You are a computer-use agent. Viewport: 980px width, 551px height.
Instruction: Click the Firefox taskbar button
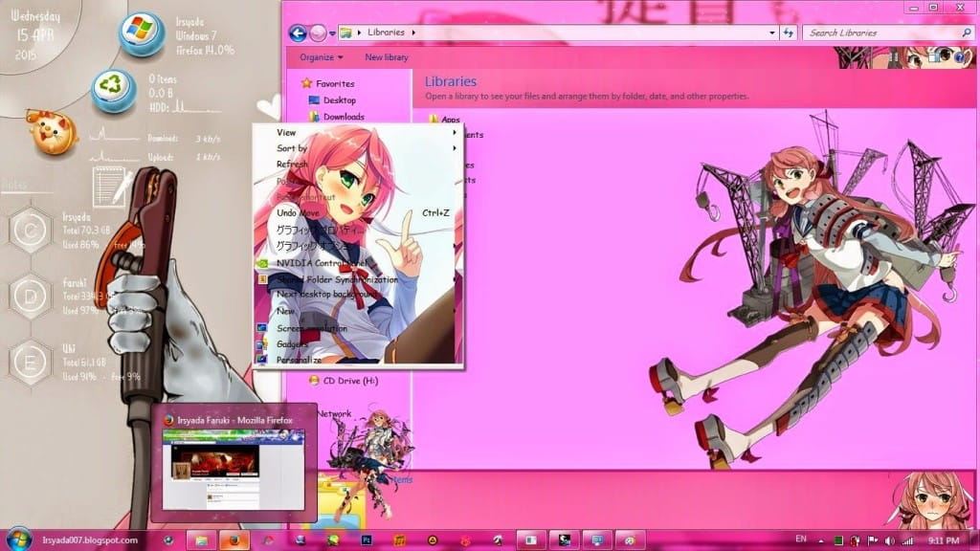pyautogui.click(x=234, y=540)
